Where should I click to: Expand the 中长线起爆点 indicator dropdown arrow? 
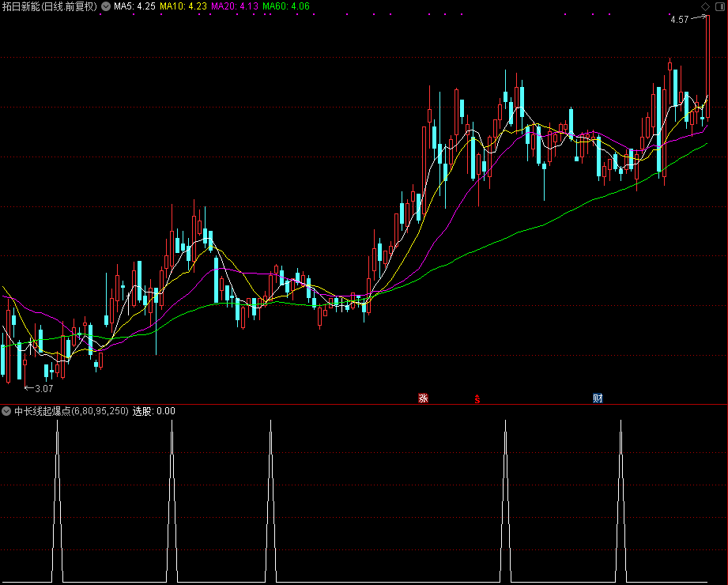pyautogui.click(x=6, y=411)
